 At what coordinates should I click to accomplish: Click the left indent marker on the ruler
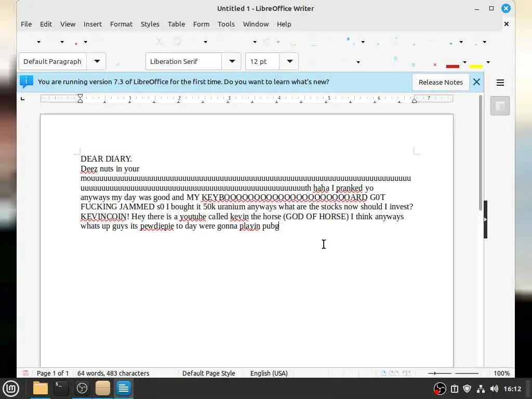(80, 99)
